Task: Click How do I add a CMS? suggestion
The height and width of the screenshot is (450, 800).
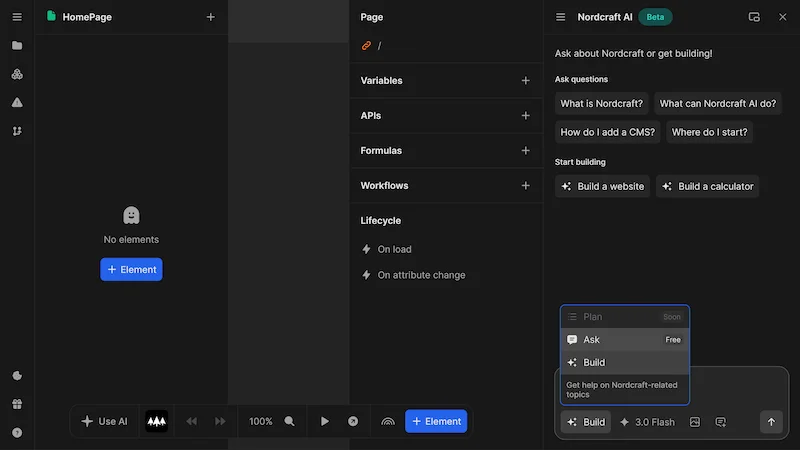Action: click(607, 132)
